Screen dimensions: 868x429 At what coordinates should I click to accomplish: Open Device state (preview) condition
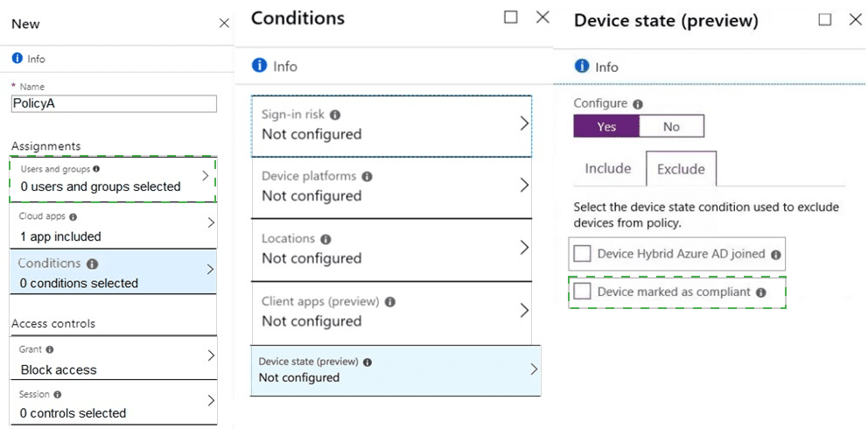[x=395, y=369]
